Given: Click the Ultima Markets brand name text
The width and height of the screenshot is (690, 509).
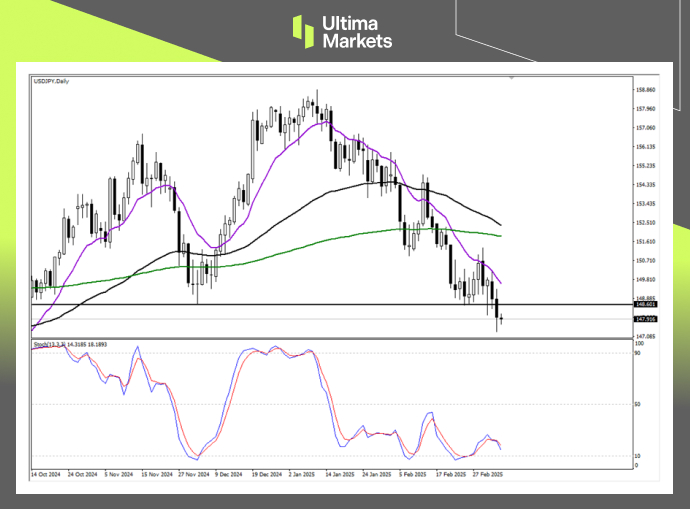Looking at the screenshot, I should 357,32.
